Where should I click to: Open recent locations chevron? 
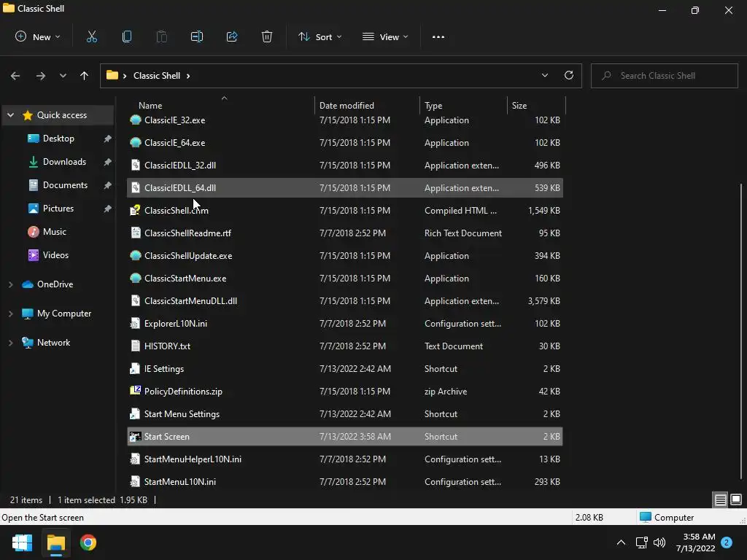[63, 76]
